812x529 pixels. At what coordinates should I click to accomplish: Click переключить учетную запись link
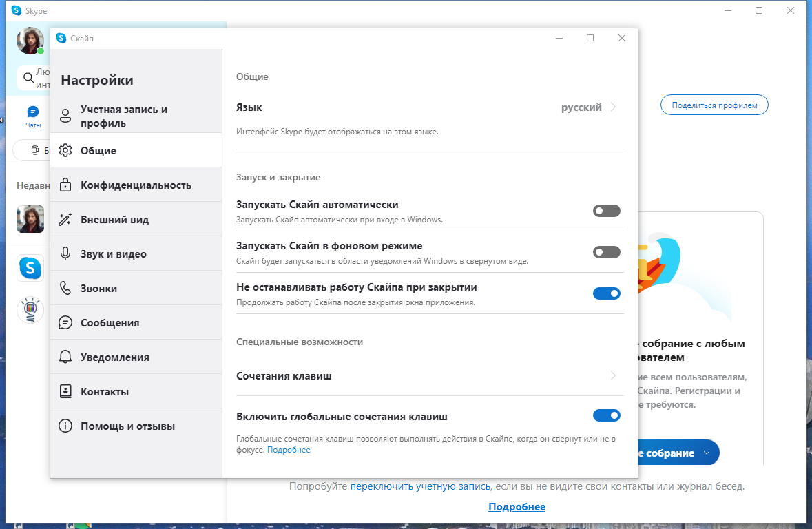420,486
